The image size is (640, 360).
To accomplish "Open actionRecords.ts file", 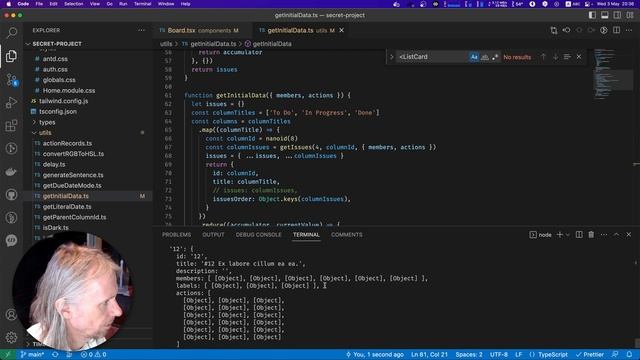I will [x=67, y=143].
